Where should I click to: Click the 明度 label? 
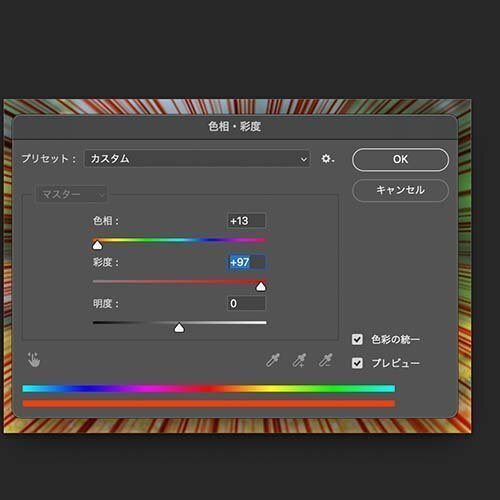point(106,304)
